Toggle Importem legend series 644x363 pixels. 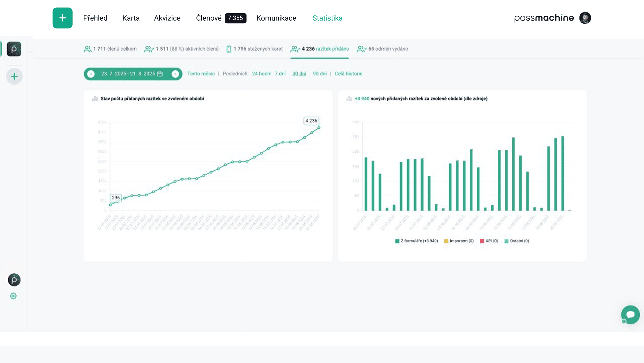(459, 241)
